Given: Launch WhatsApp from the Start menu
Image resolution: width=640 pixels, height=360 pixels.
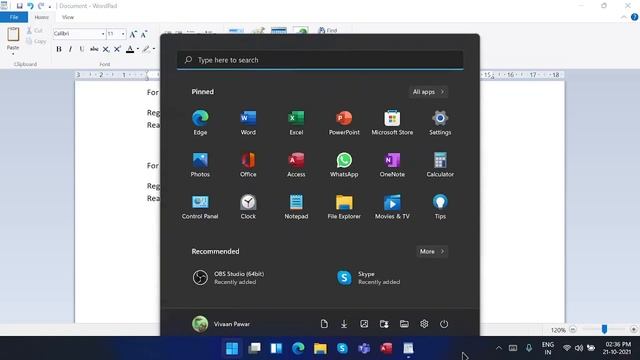Looking at the screenshot, I should pyautogui.click(x=344, y=164).
